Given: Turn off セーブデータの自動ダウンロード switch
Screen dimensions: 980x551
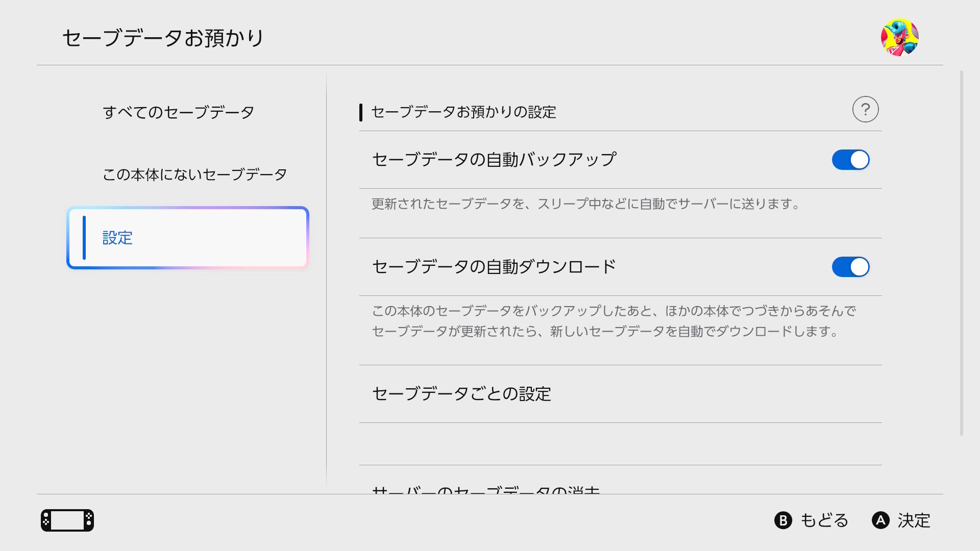Looking at the screenshot, I should [850, 267].
